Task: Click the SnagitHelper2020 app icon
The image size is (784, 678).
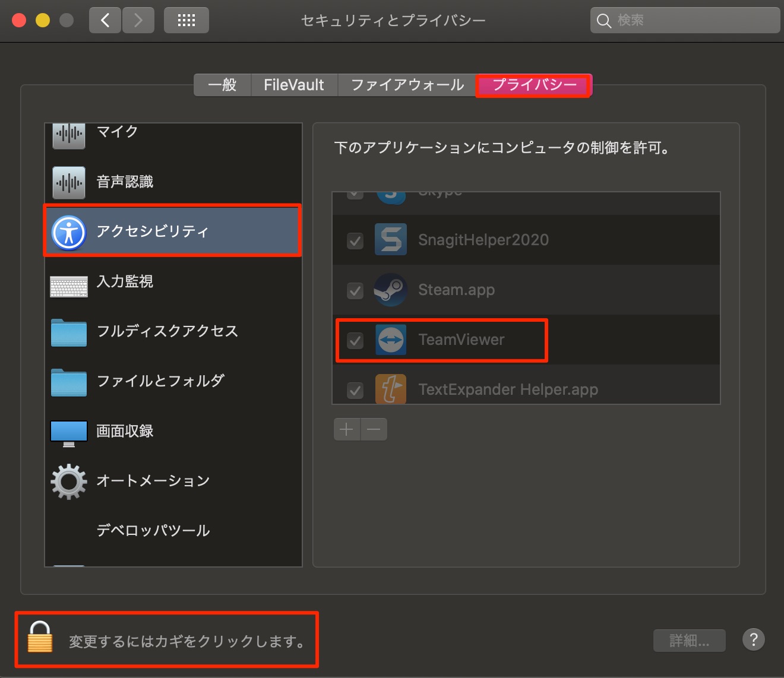Action: [391, 239]
